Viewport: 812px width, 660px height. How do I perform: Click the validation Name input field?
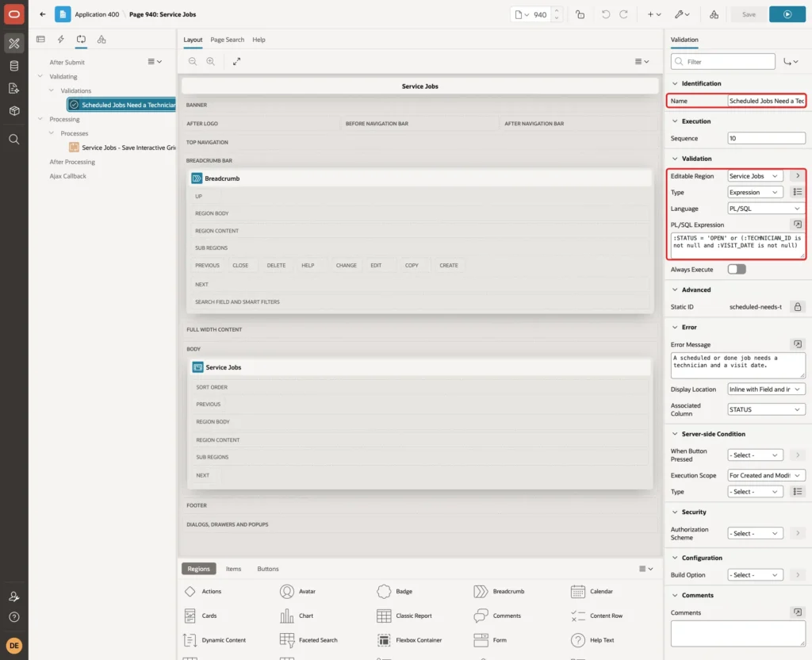(767, 101)
